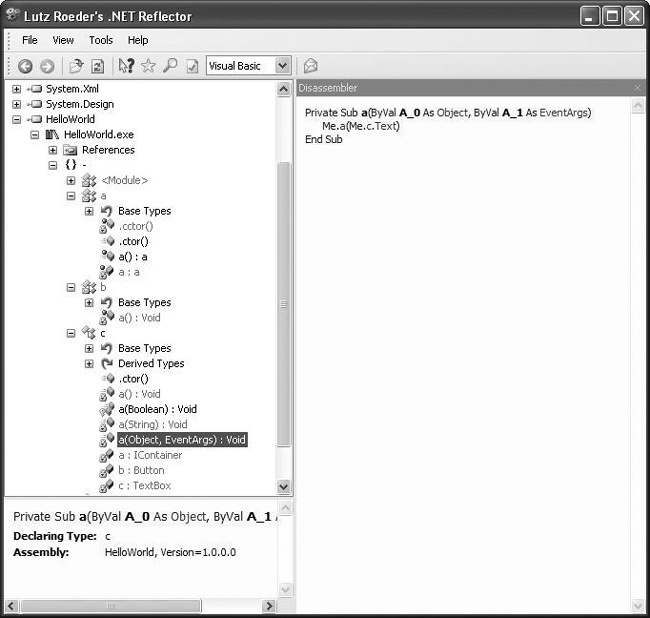Select HelloWorld.exe in the tree
The height and width of the screenshot is (618, 650).
(99, 135)
